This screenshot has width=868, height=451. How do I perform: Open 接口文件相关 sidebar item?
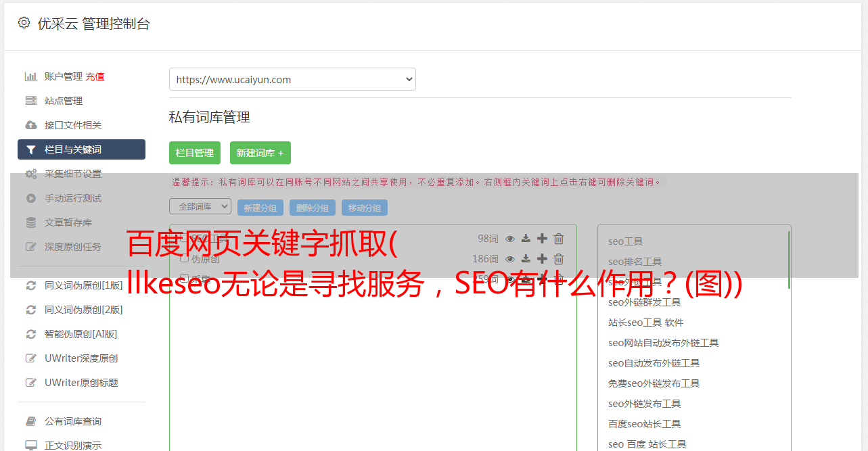point(73,125)
